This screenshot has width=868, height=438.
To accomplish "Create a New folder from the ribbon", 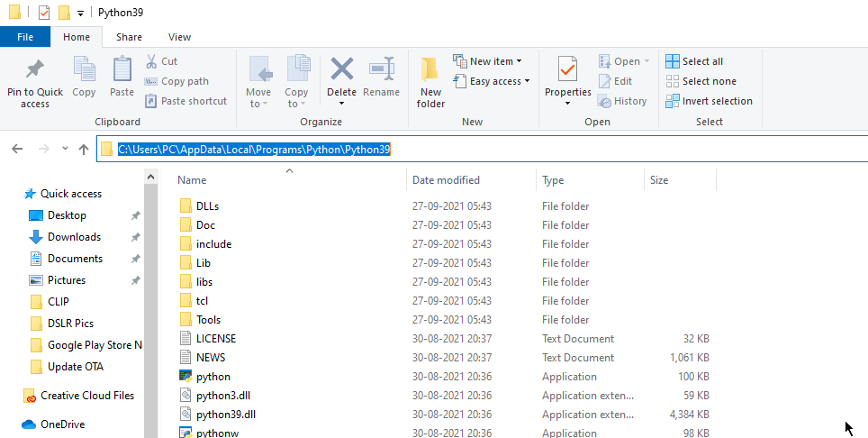I will point(430,82).
